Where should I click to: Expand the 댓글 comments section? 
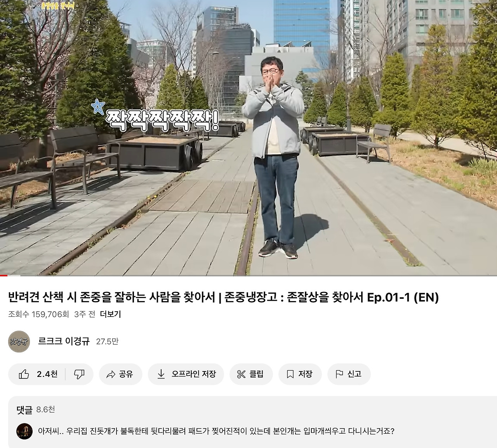pos(36,410)
